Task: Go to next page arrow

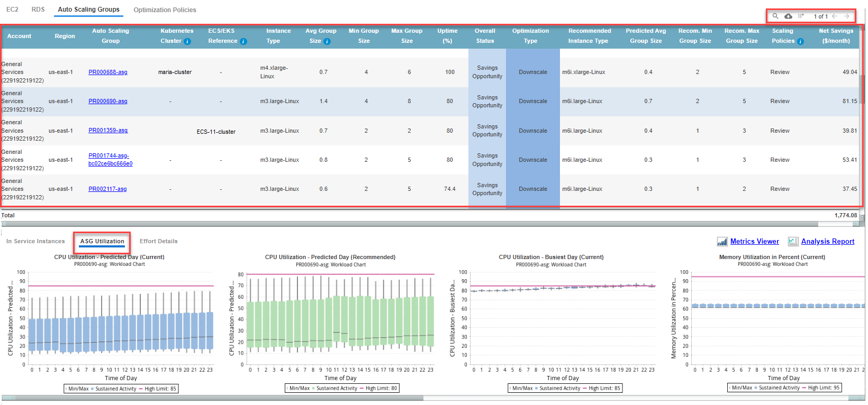Action: coord(847,16)
